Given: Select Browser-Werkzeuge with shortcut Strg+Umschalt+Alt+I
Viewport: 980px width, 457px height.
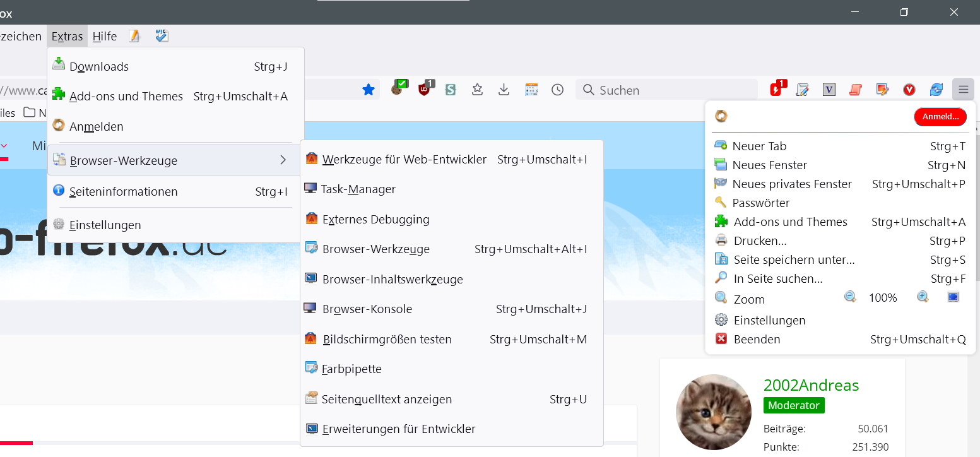Looking at the screenshot, I should (x=452, y=249).
